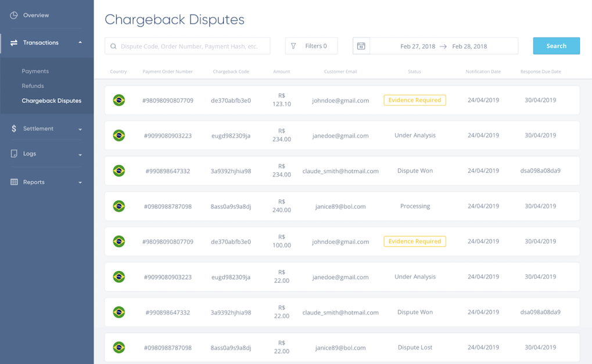Screen dimensions: 592x364
Task: Open the calendar icon for date range
Action: [x=361, y=45]
